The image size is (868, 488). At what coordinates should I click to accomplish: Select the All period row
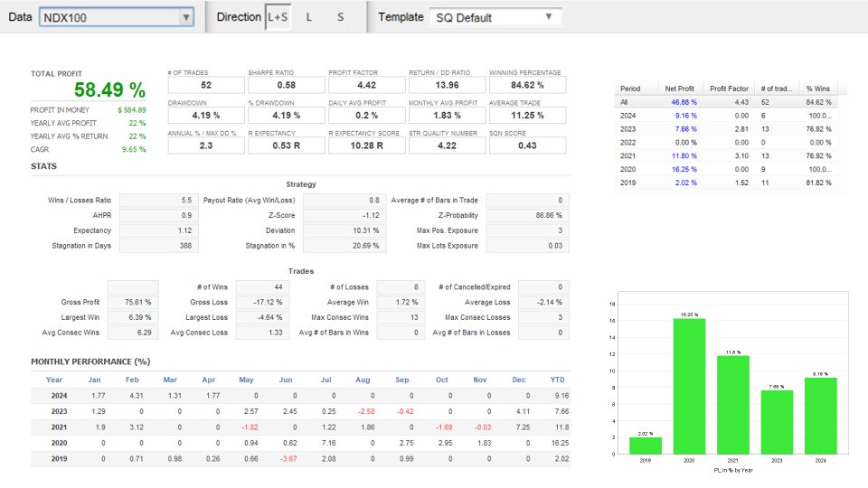tap(725, 102)
